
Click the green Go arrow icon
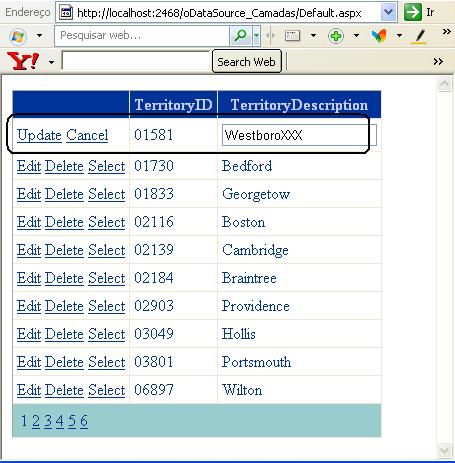[413, 12]
